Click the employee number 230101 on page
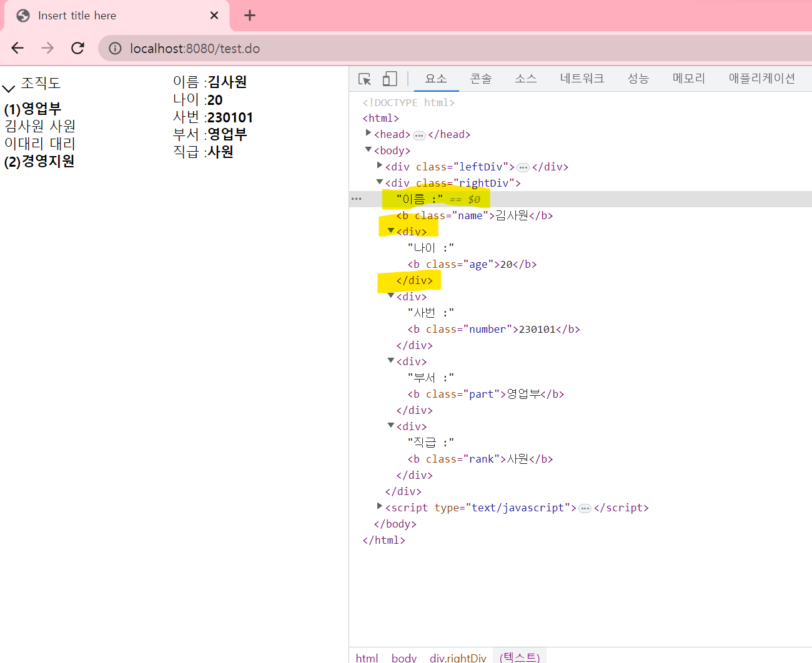Viewport: 812px width, 663px height. [230, 117]
